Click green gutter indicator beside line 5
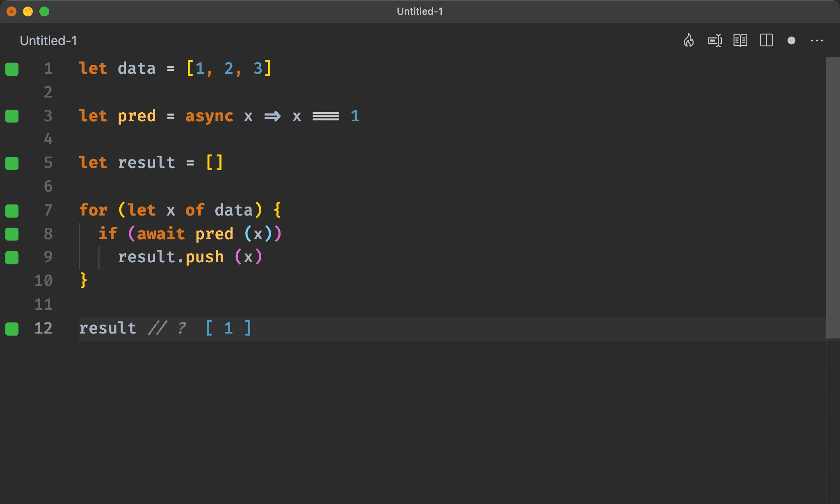The width and height of the screenshot is (840, 504). [x=12, y=163]
